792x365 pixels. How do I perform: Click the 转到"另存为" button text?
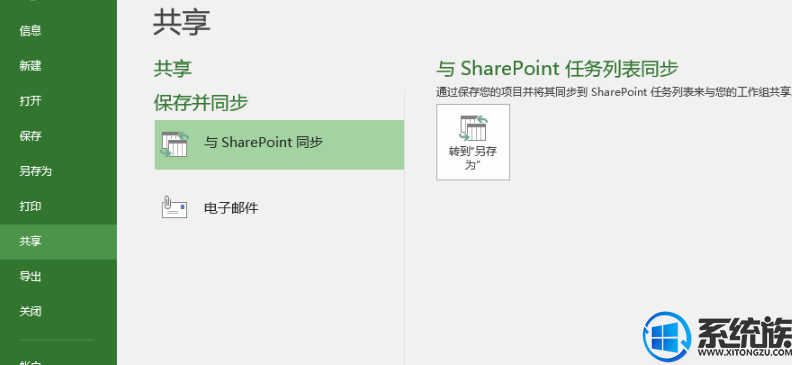[473, 158]
